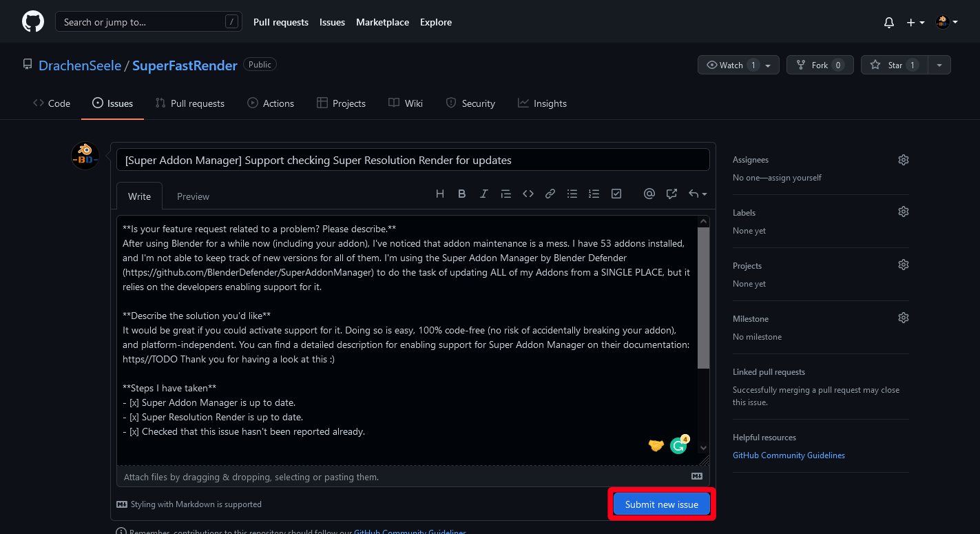The width and height of the screenshot is (980, 534).
Task: Open the Labels gear settings
Action: (x=904, y=212)
